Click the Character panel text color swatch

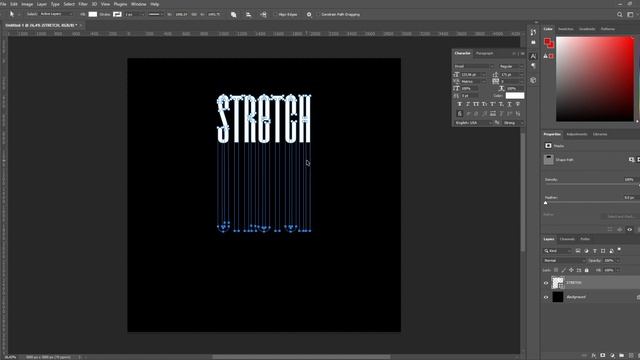(515, 96)
